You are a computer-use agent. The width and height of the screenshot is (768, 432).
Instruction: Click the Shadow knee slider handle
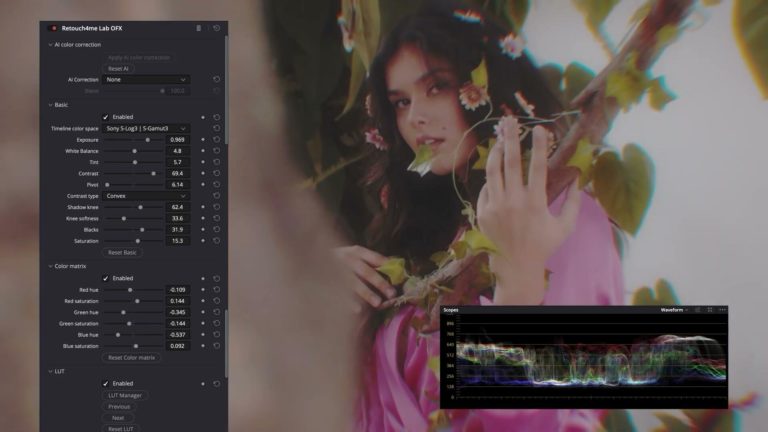pyautogui.click(x=140, y=207)
